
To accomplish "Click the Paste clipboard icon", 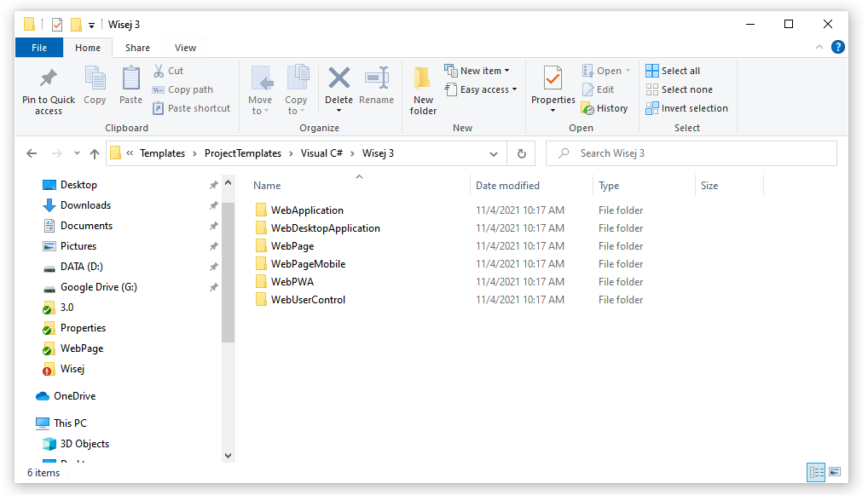I will click(x=130, y=78).
